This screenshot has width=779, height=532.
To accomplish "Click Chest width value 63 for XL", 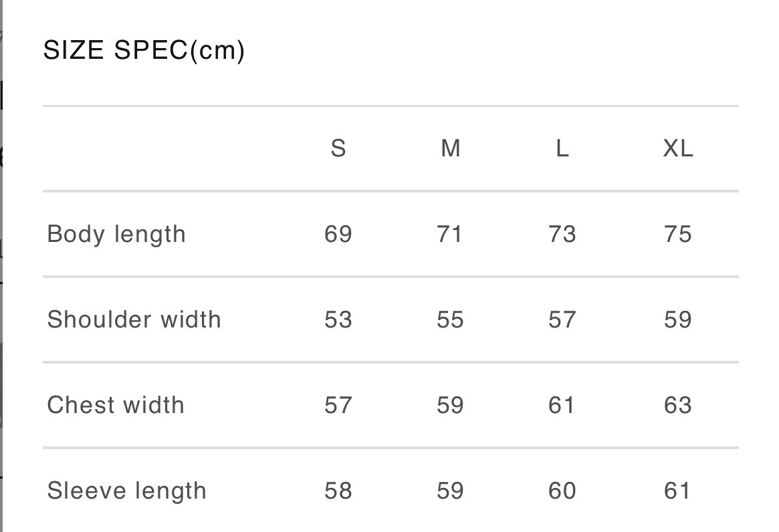I will [x=677, y=405].
